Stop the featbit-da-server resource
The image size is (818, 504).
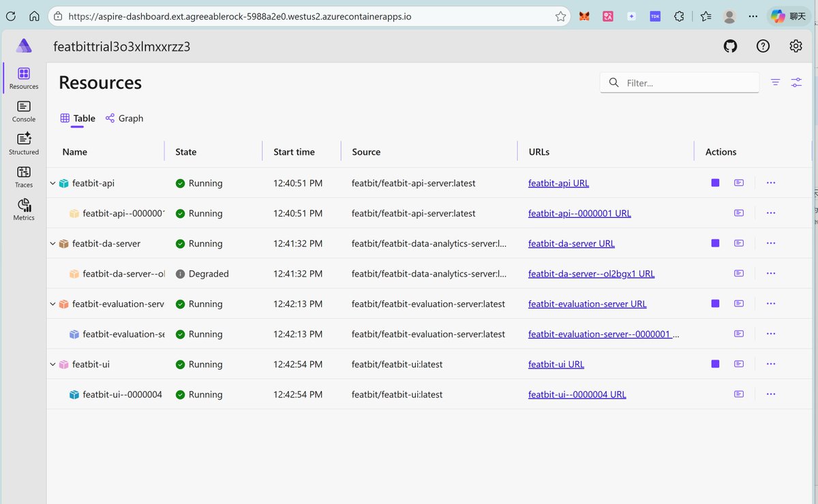(715, 243)
